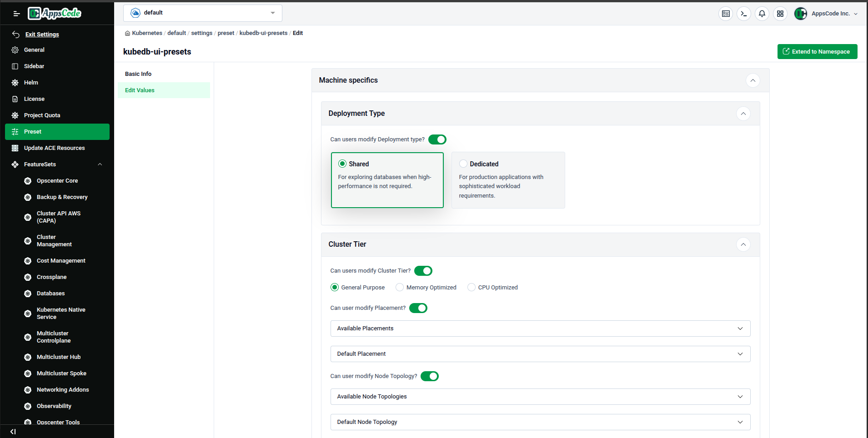
Task: Click the License icon in the sidebar
Action: click(x=15, y=99)
